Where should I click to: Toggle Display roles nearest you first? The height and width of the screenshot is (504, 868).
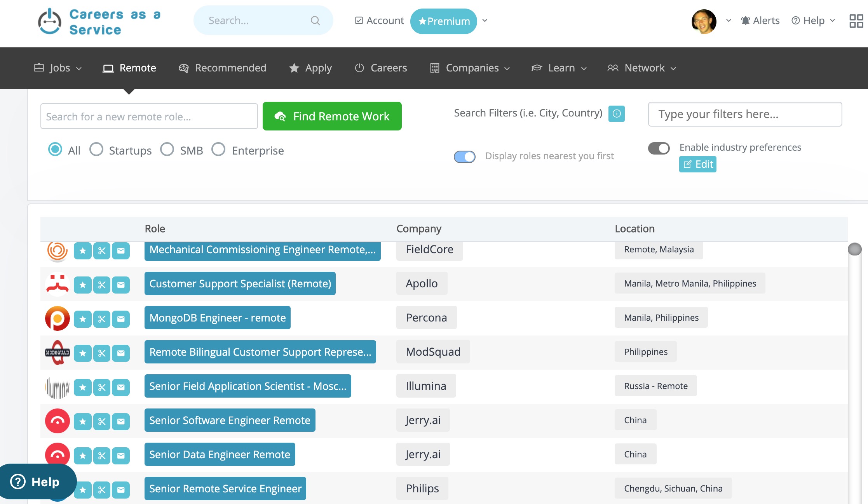point(465,156)
